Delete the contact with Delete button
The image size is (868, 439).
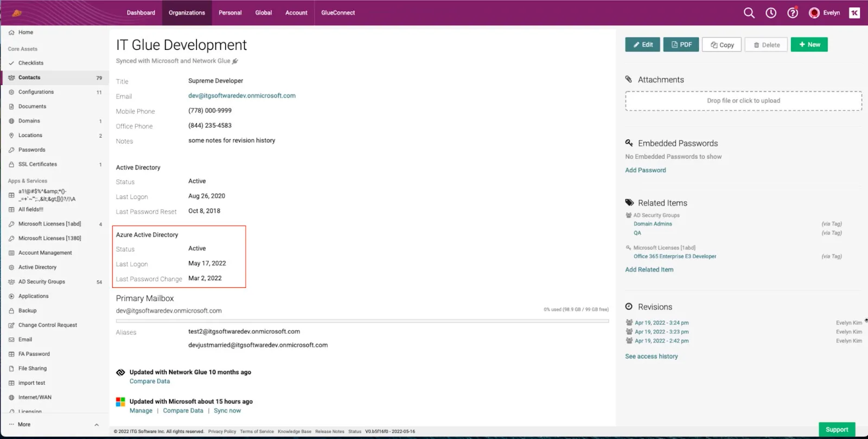(x=766, y=45)
